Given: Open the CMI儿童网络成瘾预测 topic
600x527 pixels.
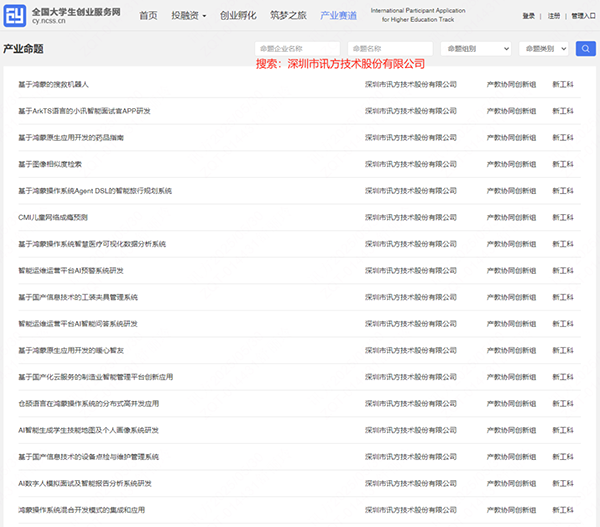Looking at the screenshot, I should pyautogui.click(x=53, y=217).
